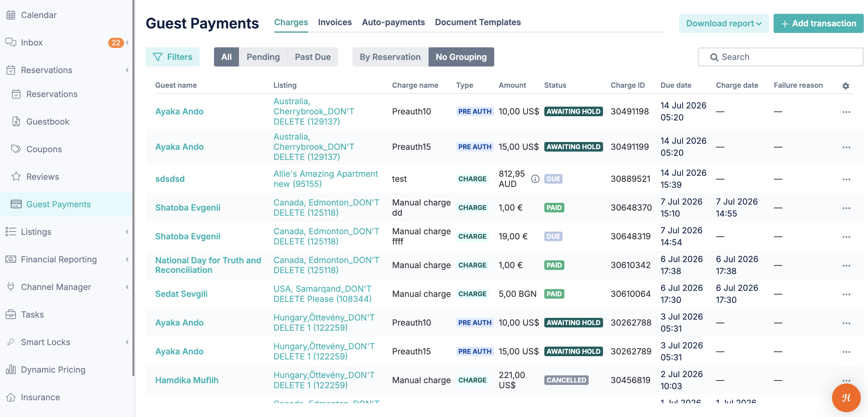Click the Due date column header
Viewport: 868px width, 417px height.
pos(676,85)
